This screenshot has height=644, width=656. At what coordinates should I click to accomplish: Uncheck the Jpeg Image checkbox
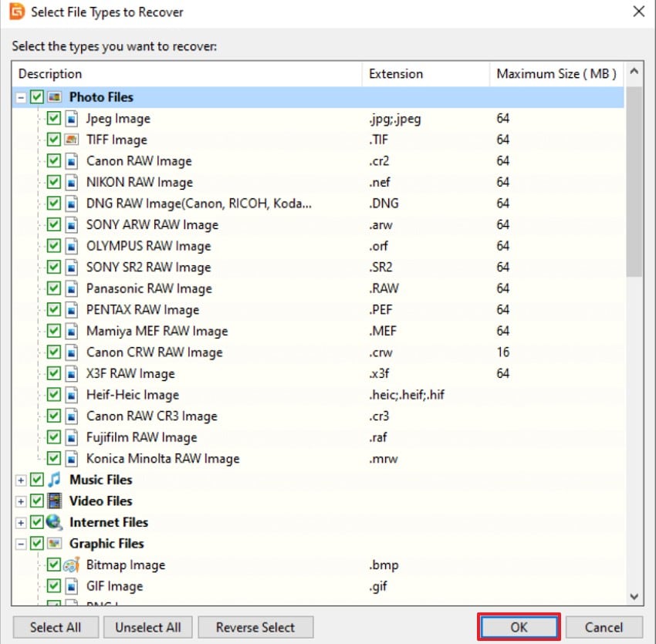click(x=53, y=118)
